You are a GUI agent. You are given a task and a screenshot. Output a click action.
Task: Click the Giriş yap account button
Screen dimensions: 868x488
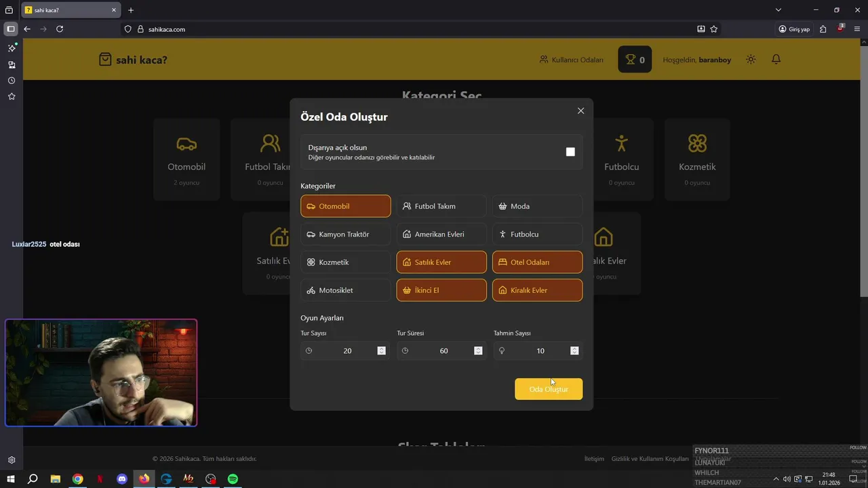(795, 29)
